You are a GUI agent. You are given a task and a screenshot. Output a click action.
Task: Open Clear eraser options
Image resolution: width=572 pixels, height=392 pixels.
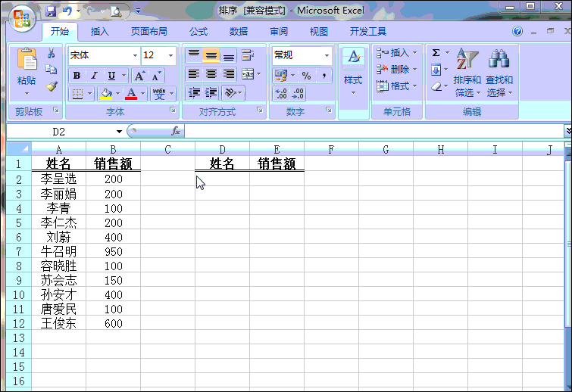436,86
